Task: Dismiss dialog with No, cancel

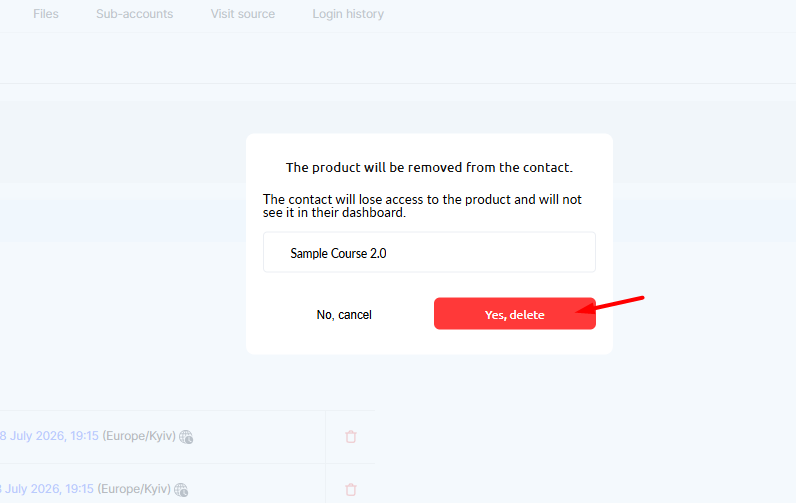Action: coord(344,315)
